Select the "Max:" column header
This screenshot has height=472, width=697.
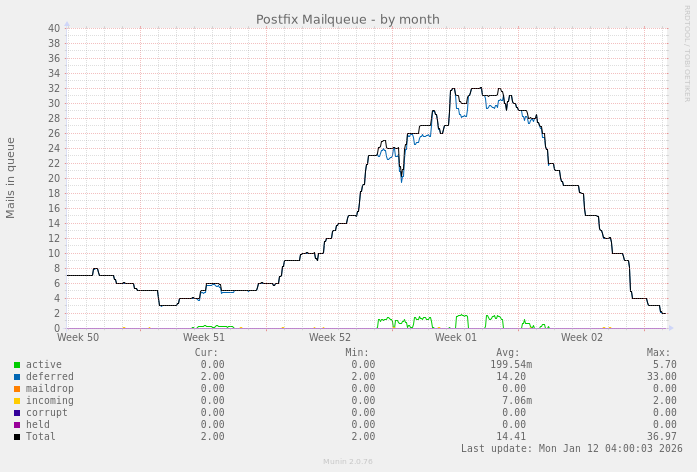click(658, 353)
